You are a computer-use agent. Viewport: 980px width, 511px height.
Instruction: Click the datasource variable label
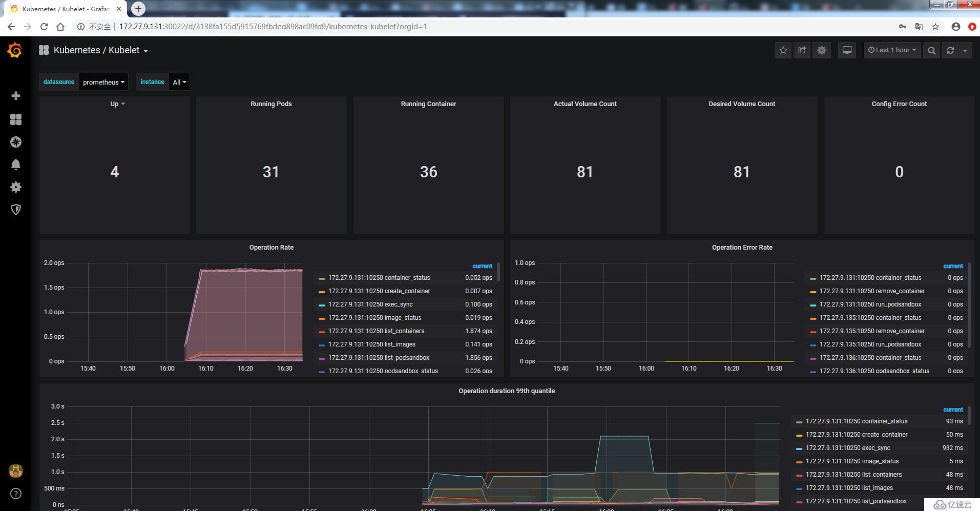pyautogui.click(x=59, y=82)
